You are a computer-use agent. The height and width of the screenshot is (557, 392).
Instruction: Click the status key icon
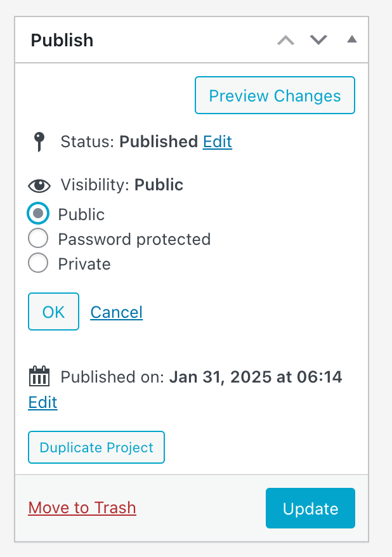[x=39, y=141]
